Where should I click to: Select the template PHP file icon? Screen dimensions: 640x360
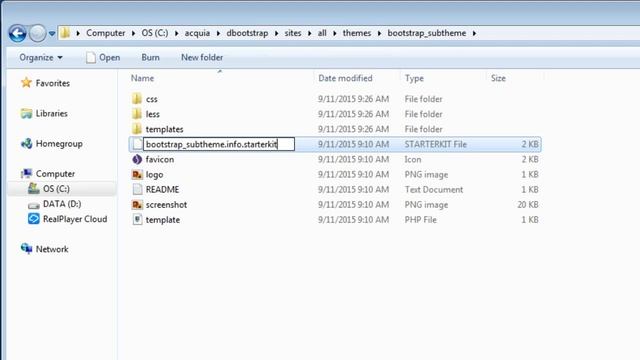click(138, 220)
